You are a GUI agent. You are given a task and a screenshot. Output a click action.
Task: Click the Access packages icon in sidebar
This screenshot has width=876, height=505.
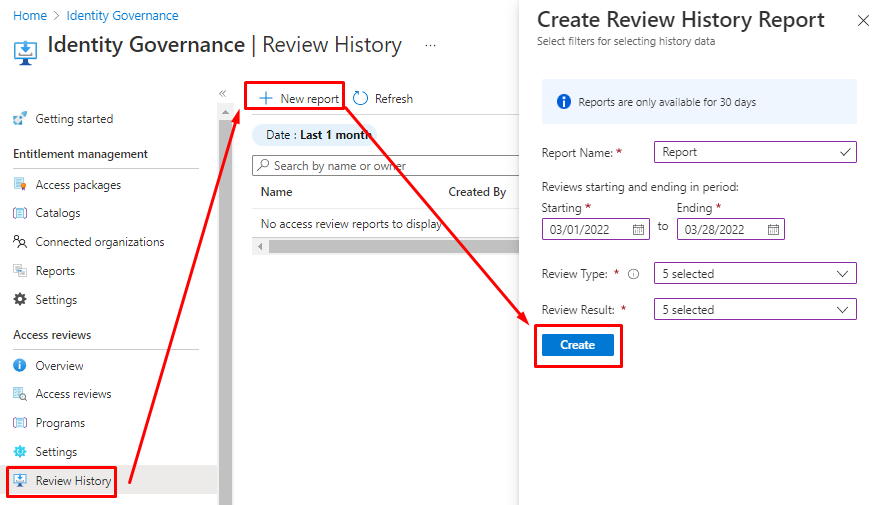[x=20, y=185]
